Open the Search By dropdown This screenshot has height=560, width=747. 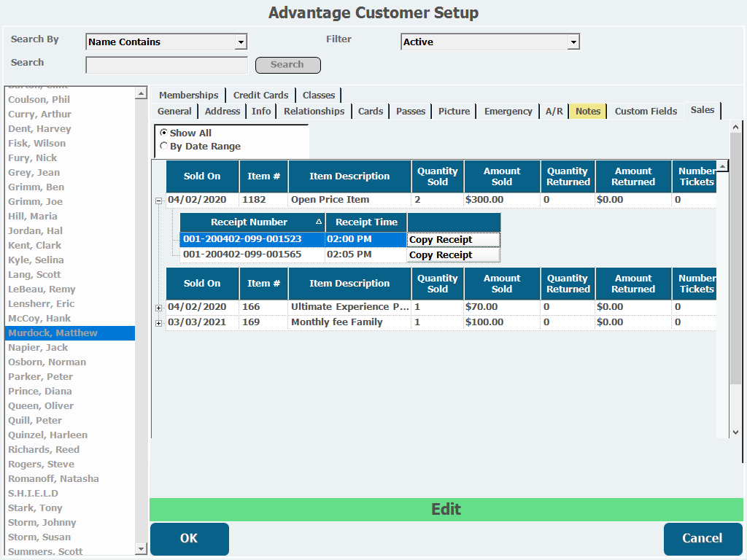[x=241, y=42]
